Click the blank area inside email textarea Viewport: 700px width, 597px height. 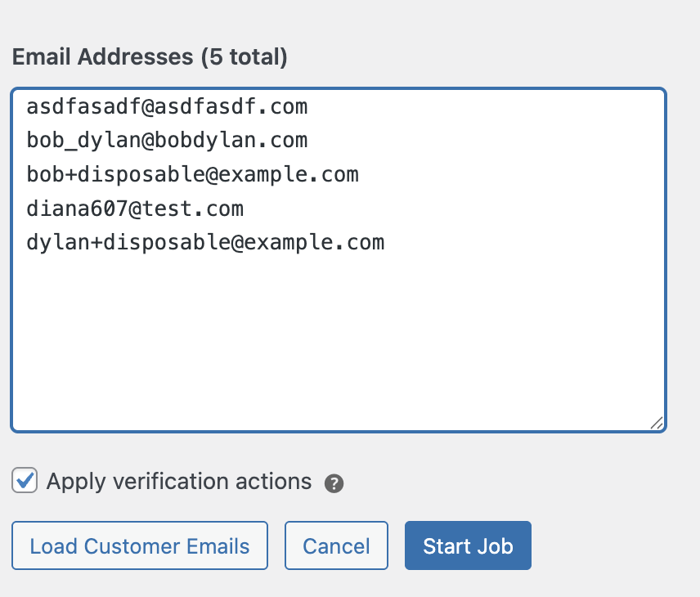click(x=337, y=343)
